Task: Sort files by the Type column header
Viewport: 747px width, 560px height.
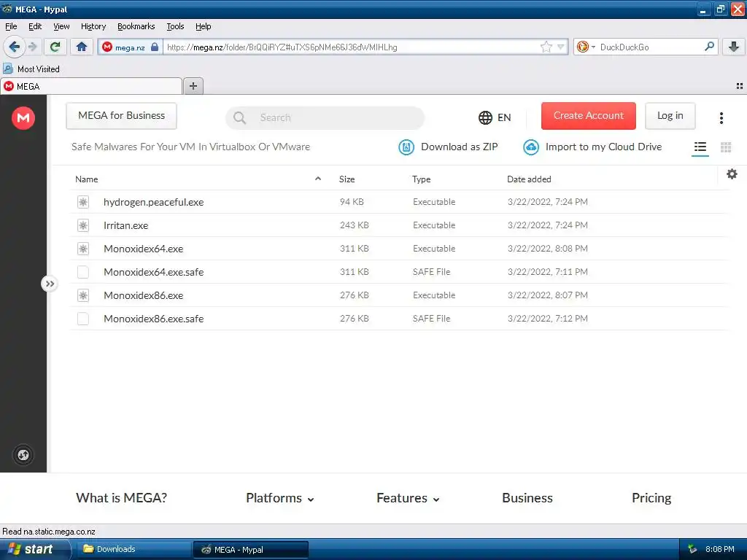Action: pos(421,179)
